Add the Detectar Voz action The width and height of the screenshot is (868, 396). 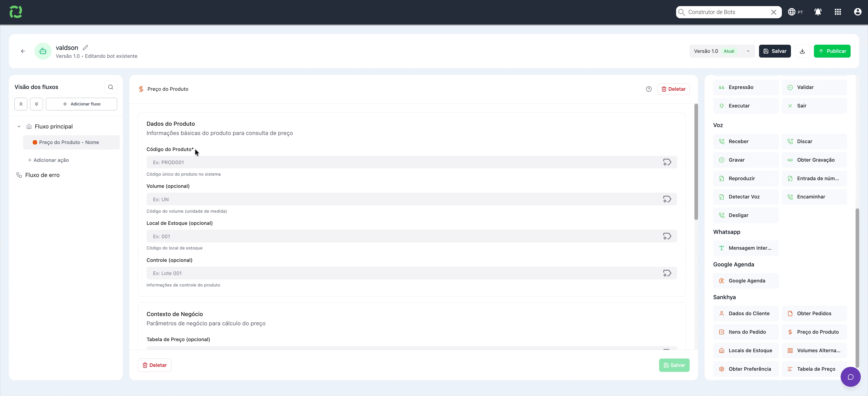(x=746, y=197)
